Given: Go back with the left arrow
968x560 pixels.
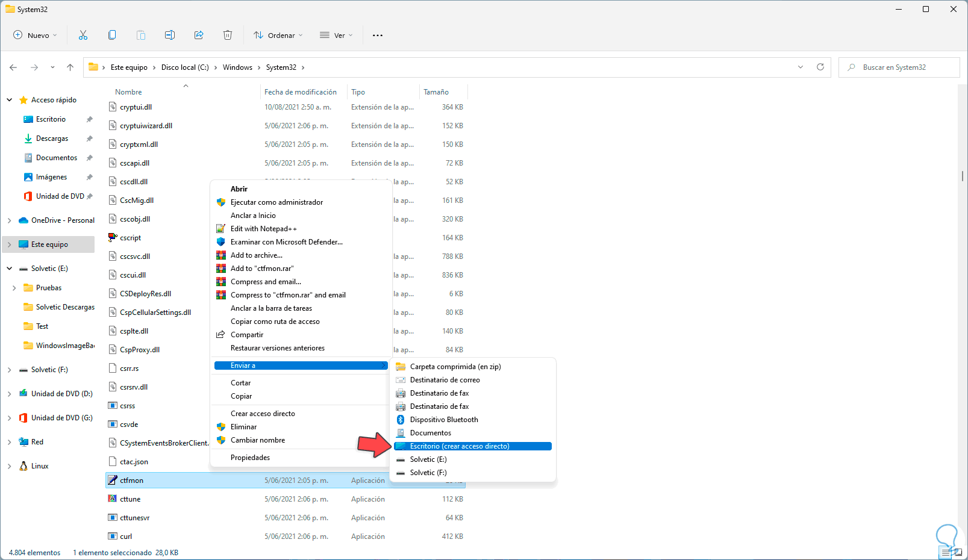Looking at the screenshot, I should click(13, 67).
